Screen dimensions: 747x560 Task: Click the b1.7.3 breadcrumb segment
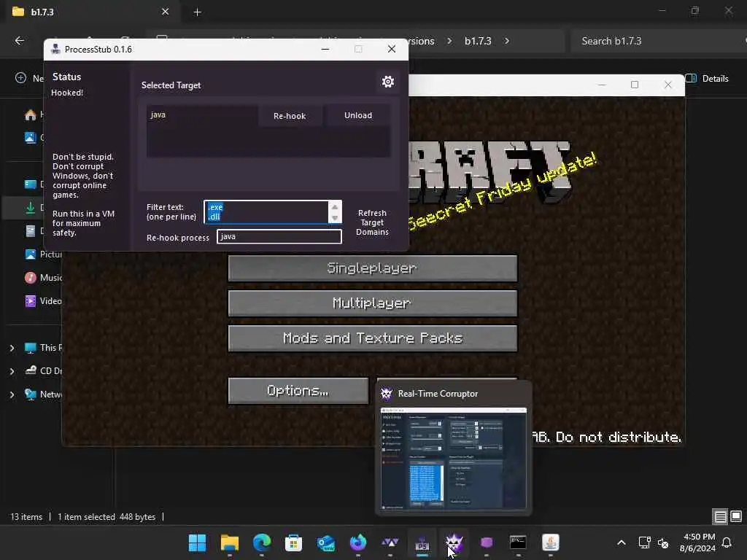(478, 41)
